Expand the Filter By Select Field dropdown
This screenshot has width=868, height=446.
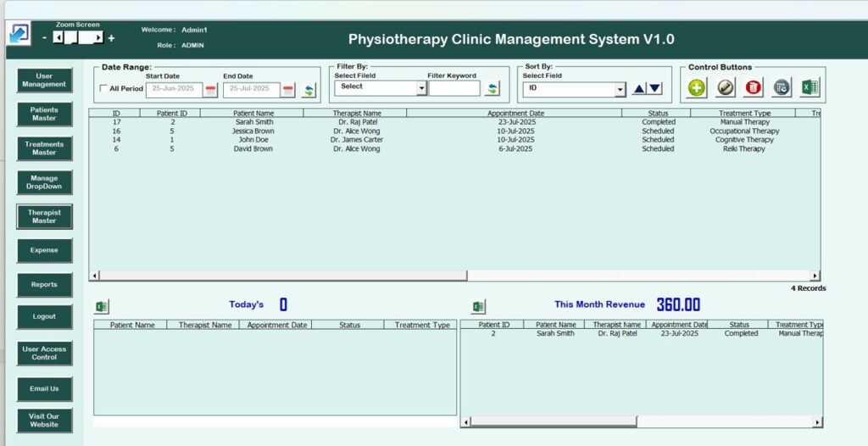click(x=421, y=88)
